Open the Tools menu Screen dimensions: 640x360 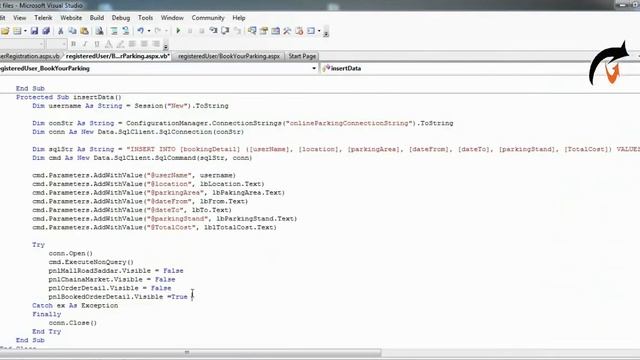(x=145, y=18)
